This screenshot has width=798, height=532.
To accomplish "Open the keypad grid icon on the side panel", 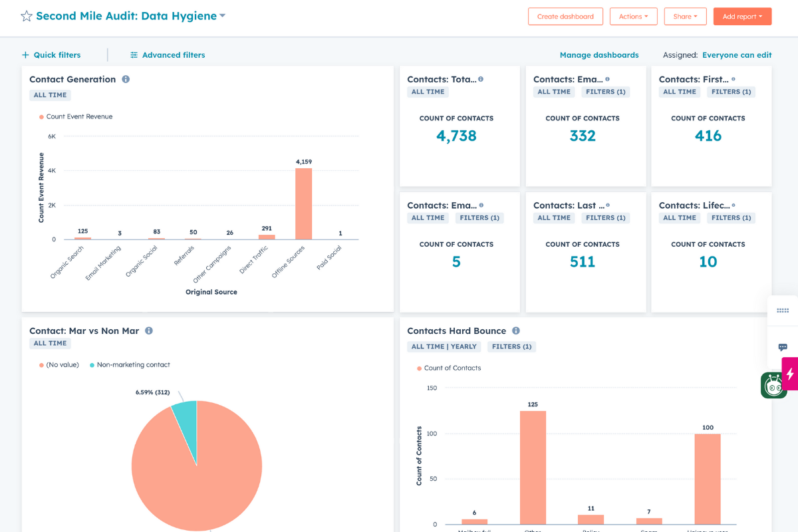I will (x=783, y=311).
